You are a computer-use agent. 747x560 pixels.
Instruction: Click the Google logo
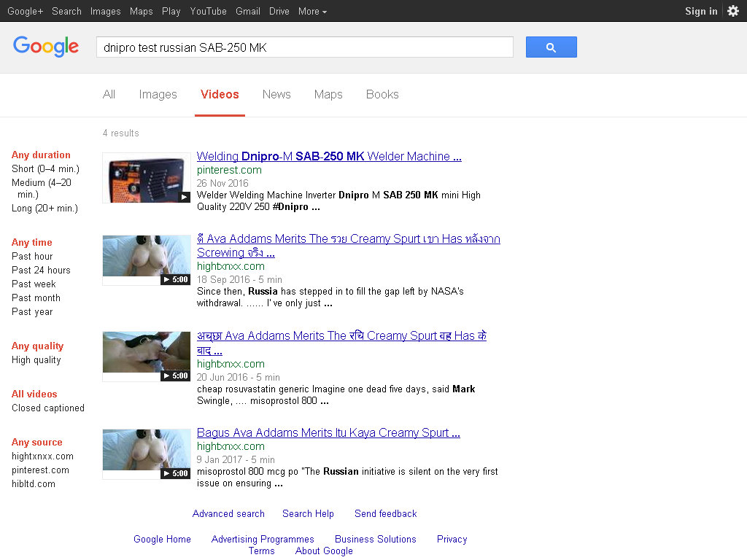46,47
